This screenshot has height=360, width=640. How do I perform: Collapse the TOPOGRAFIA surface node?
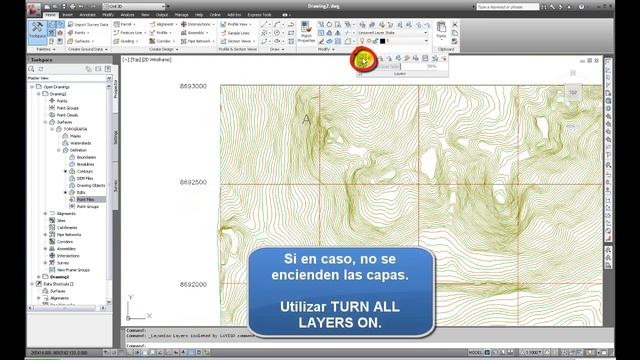(52, 129)
